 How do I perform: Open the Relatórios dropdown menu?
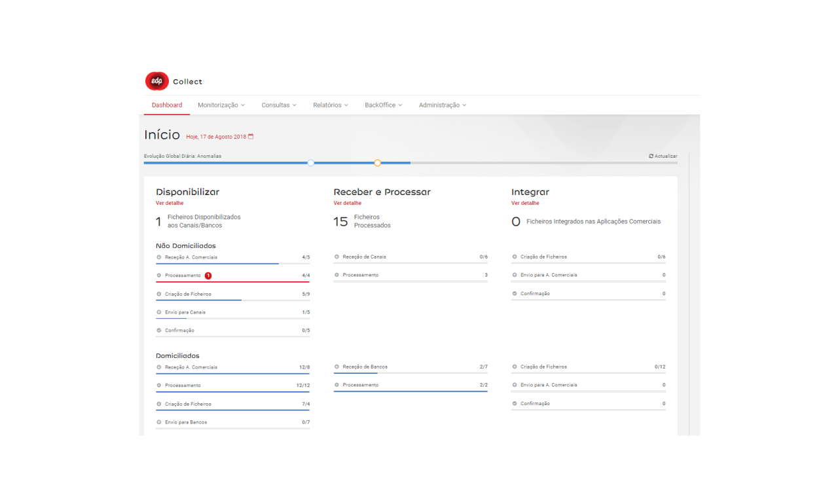click(x=331, y=105)
